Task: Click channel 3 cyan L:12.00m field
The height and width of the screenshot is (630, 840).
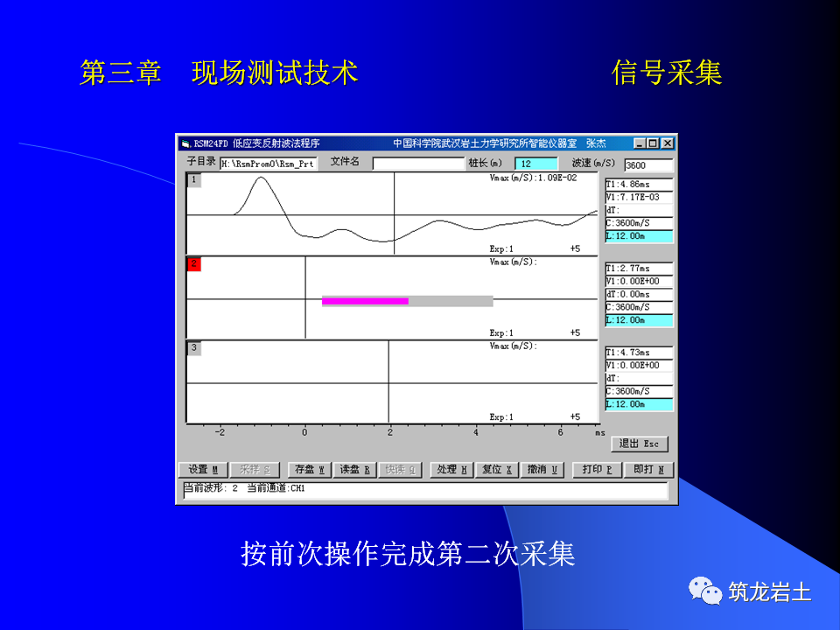Action: point(639,404)
